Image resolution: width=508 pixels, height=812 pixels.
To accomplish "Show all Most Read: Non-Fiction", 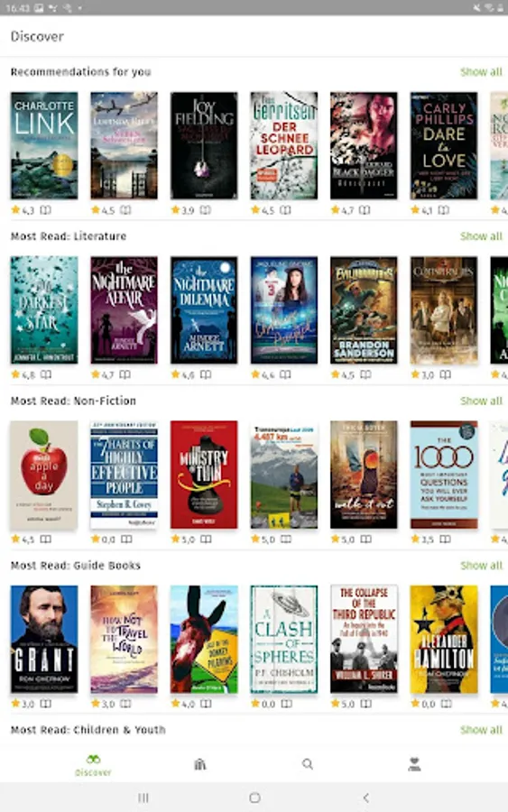I will tap(481, 401).
